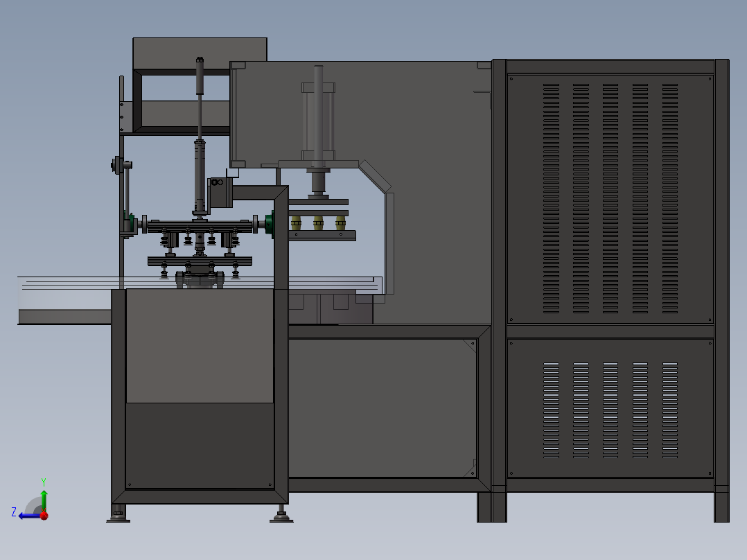Select the conveyor table extending left
Image resolution: width=747 pixels, height=560 pixels.
pyautogui.click(x=65, y=300)
